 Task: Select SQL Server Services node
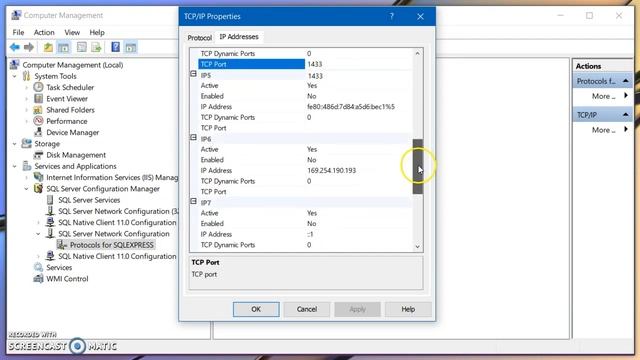(x=89, y=200)
